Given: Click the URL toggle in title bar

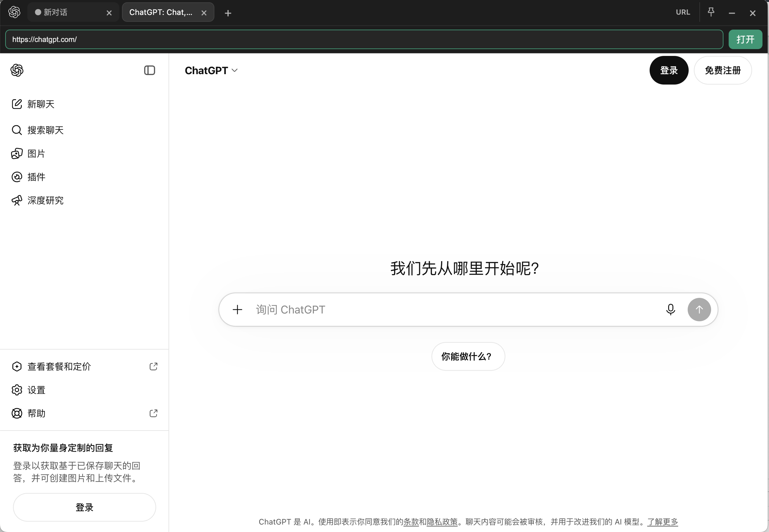Looking at the screenshot, I should click(683, 12).
